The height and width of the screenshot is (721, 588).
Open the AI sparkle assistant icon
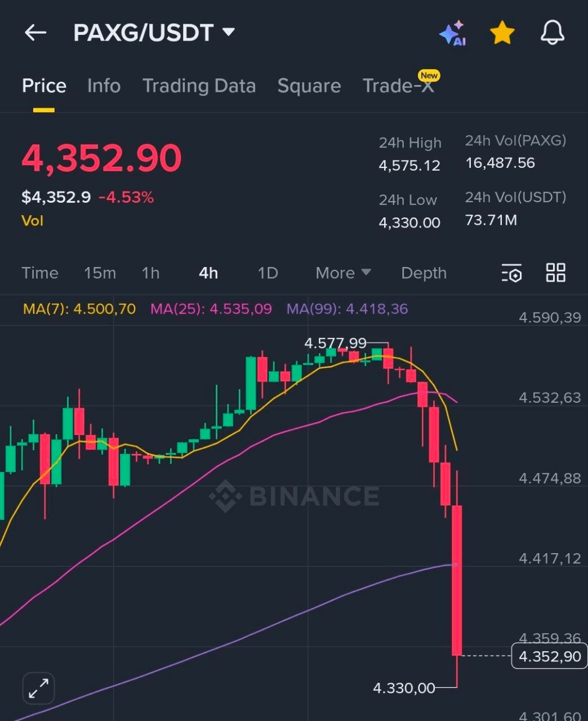coord(452,33)
